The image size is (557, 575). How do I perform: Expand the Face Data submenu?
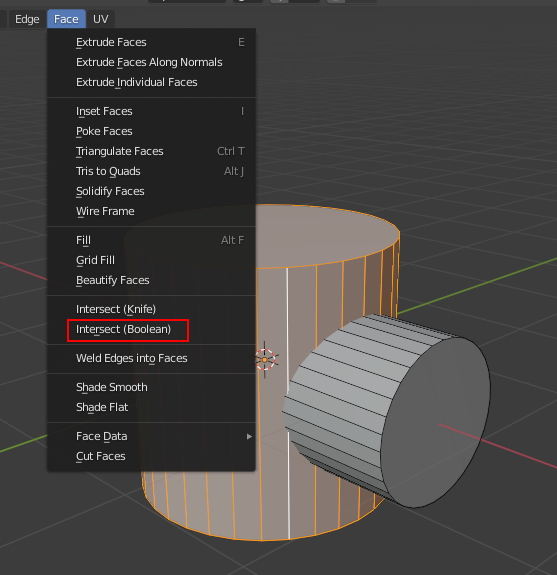point(151,436)
